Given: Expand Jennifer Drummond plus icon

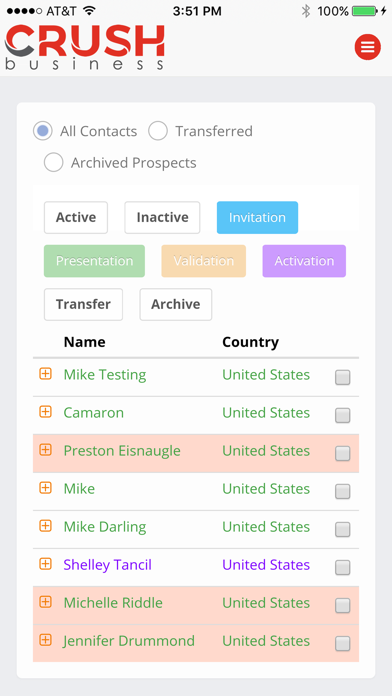Looking at the screenshot, I should pyautogui.click(x=45, y=640).
